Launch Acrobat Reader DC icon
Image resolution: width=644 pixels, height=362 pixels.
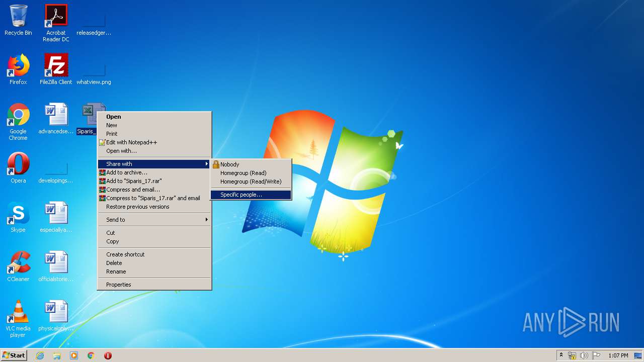[56, 23]
